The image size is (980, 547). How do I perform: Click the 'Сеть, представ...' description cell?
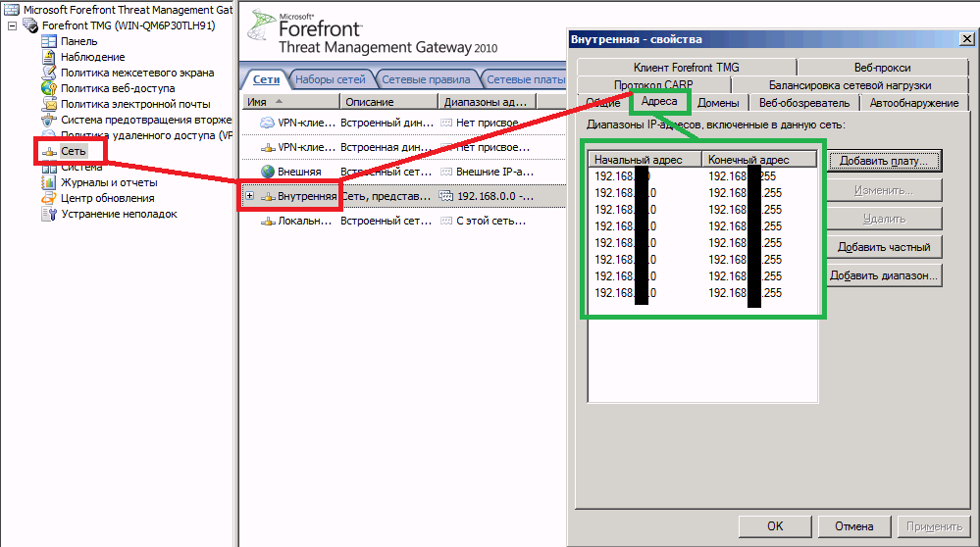(387, 196)
